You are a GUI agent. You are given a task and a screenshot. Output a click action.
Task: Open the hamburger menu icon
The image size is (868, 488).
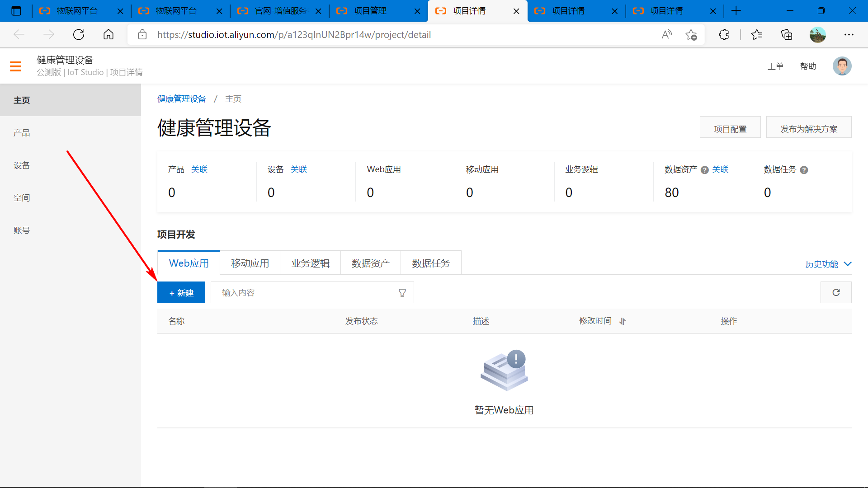pos(15,66)
